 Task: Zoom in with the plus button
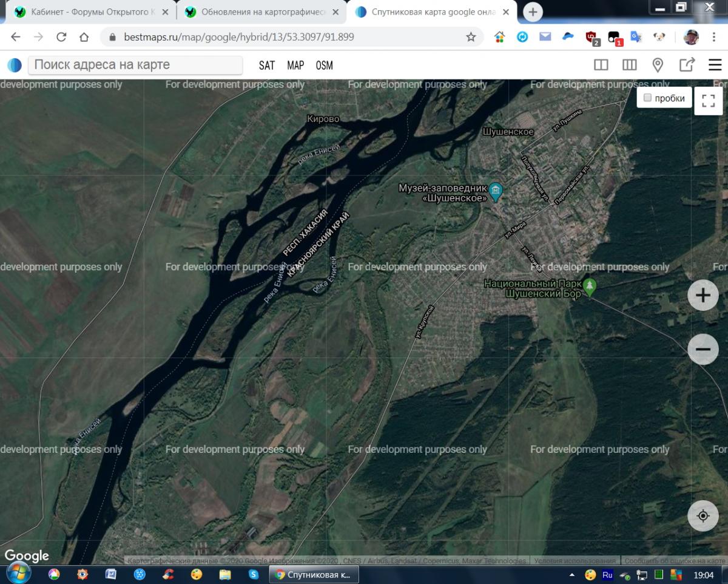[x=703, y=296]
